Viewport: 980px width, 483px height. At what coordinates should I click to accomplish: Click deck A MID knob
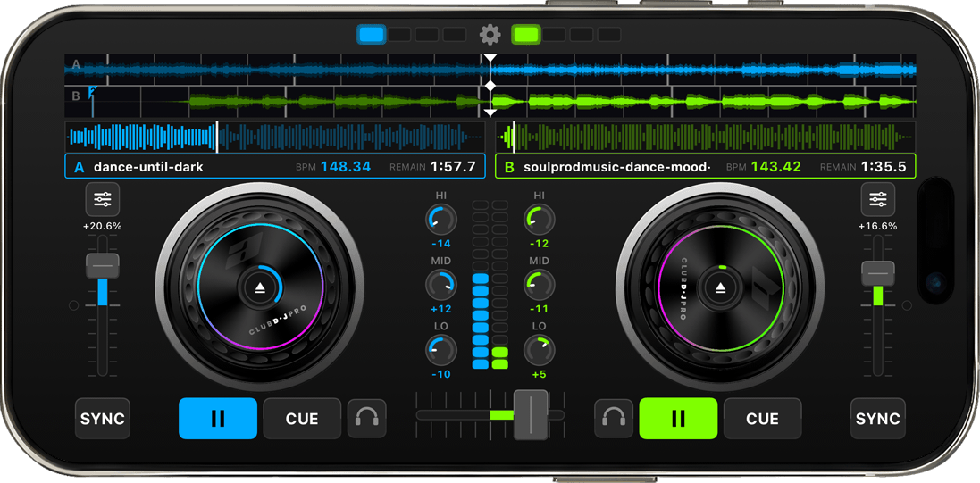(x=441, y=285)
